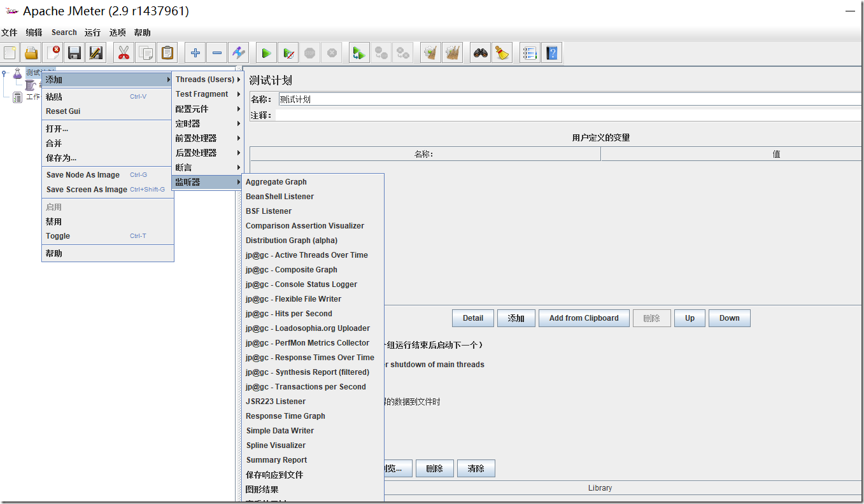864x504 pixels.
Task: Click the Copy icon in toolbar
Action: [146, 53]
